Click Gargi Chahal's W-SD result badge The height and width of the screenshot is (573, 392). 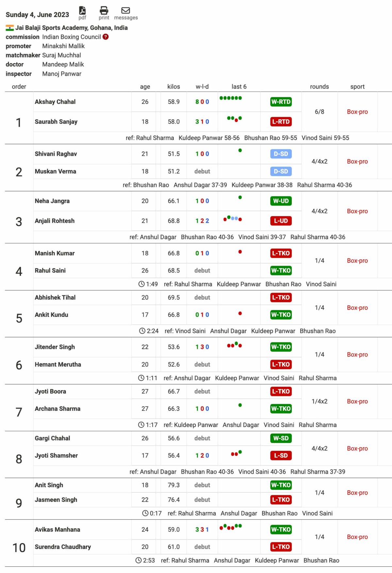click(x=281, y=438)
